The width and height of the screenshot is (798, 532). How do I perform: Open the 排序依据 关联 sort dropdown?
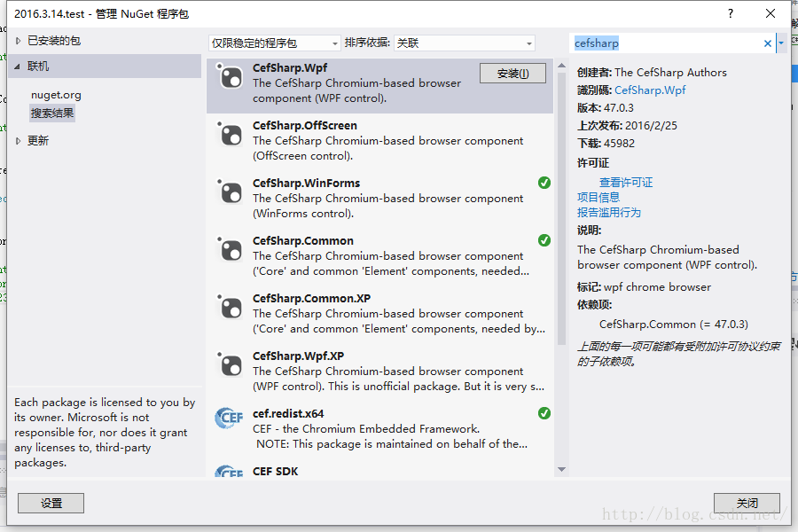464,43
